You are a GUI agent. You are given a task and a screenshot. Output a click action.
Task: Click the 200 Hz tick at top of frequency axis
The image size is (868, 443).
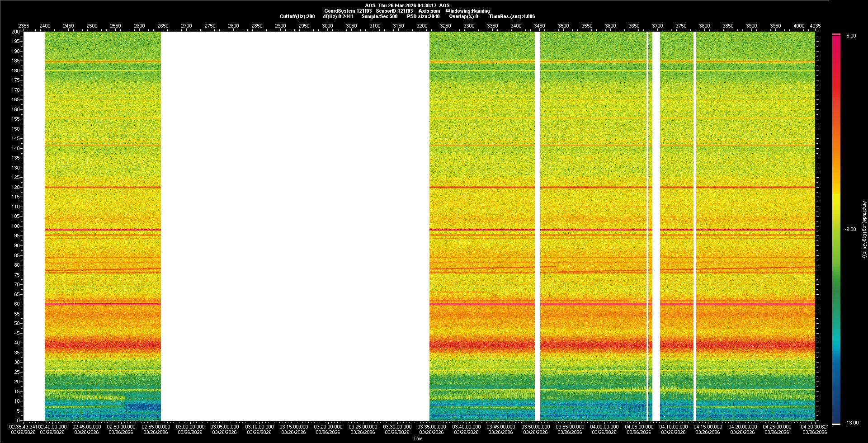click(16, 32)
